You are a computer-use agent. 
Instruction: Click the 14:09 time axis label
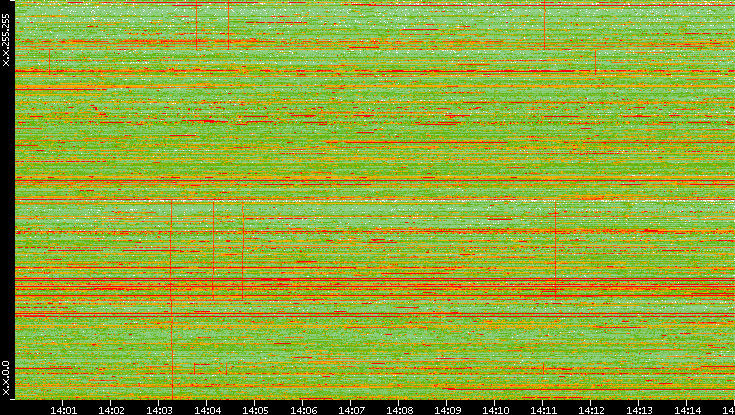[447, 410]
